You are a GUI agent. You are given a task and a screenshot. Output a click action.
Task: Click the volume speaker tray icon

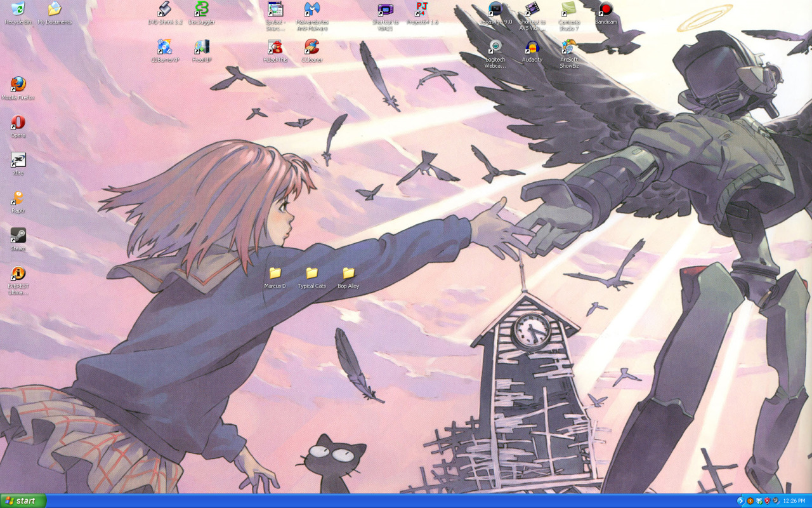click(775, 501)
